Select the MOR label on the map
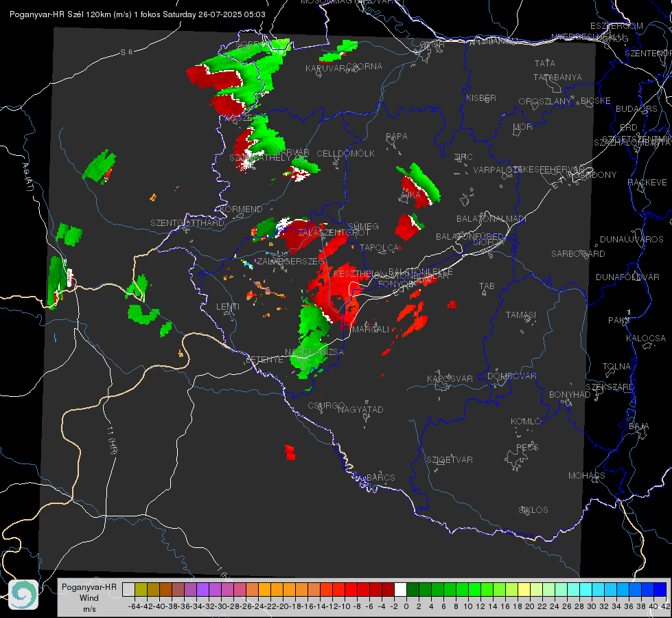The image size is (672, 618). pos(523,126)
